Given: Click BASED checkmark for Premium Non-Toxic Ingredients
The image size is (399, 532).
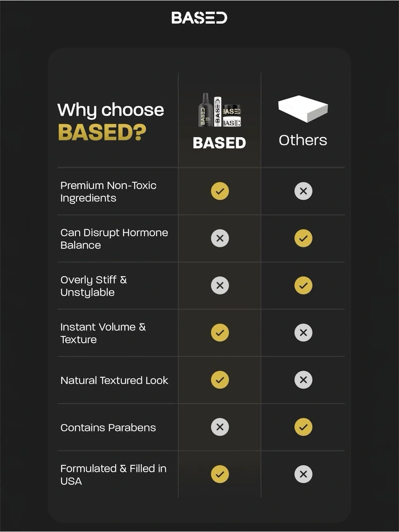Looking at the screenshot, I should [220, 191].
